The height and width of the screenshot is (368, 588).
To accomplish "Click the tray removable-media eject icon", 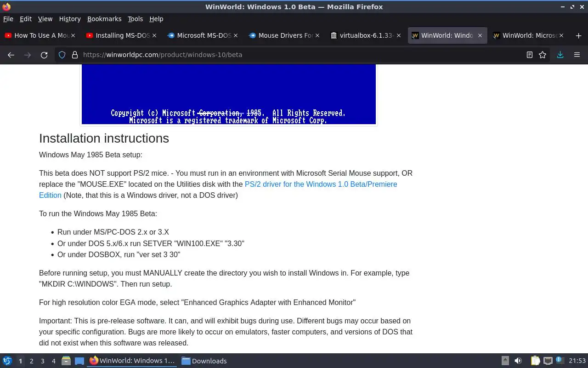I will click(505, 361).
